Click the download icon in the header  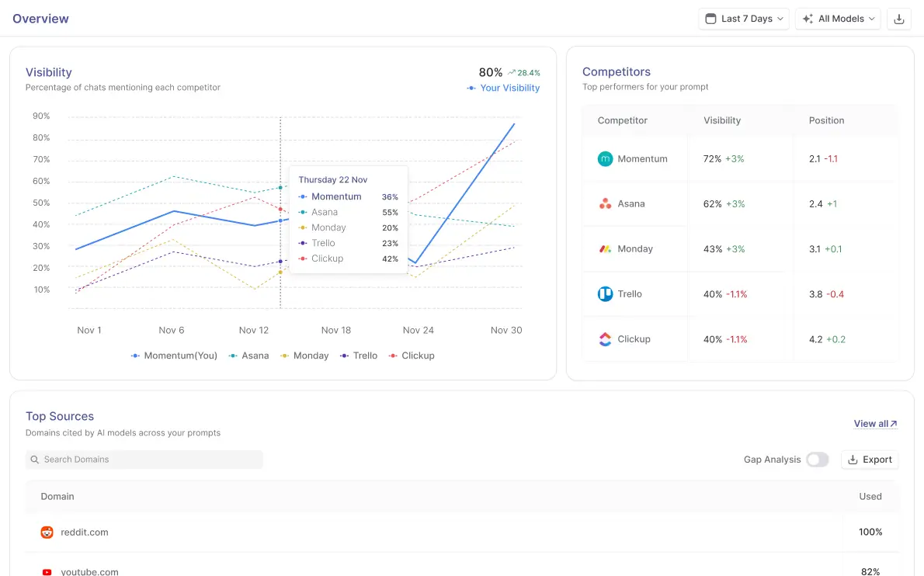coord(899,19)
